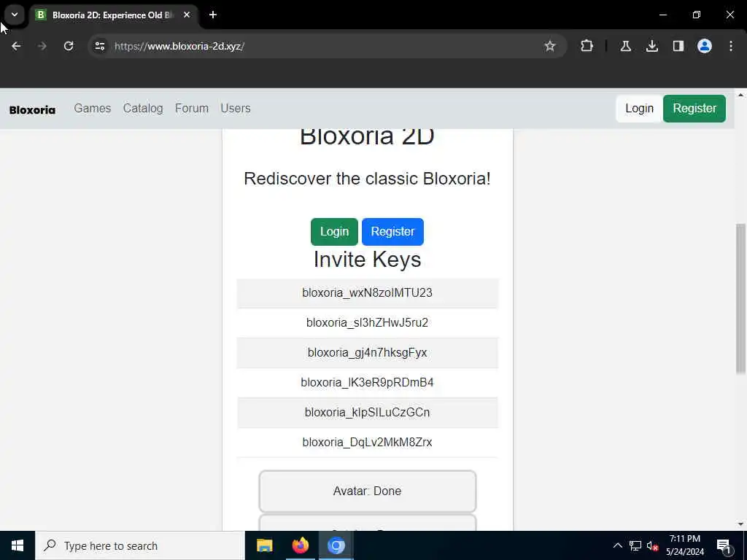Open the Chrome three-dot menu
The width and height of the screenshot is (747, 560).
click(x=731, y=46)
